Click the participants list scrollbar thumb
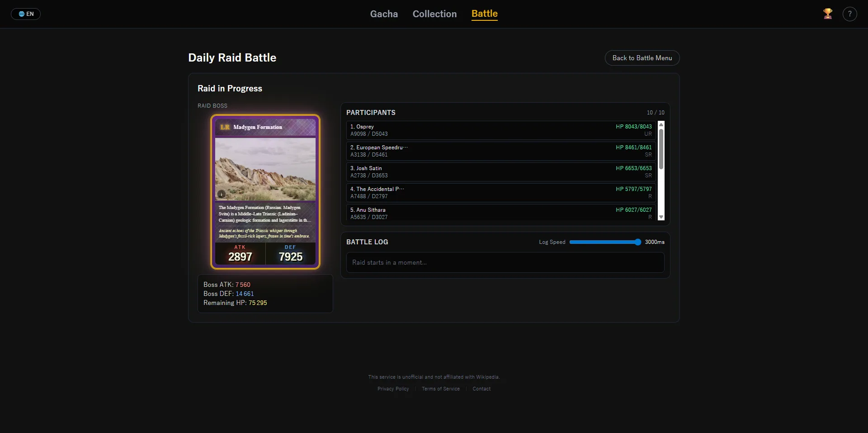The height and width of the screenshot is (433, 868). [661, 149]
